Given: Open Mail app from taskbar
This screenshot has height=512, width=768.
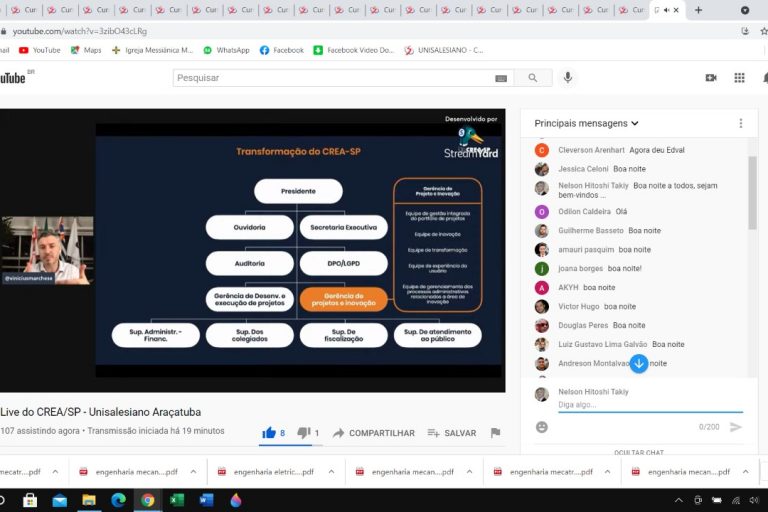Looking at the screenshot, I should 59,500.
